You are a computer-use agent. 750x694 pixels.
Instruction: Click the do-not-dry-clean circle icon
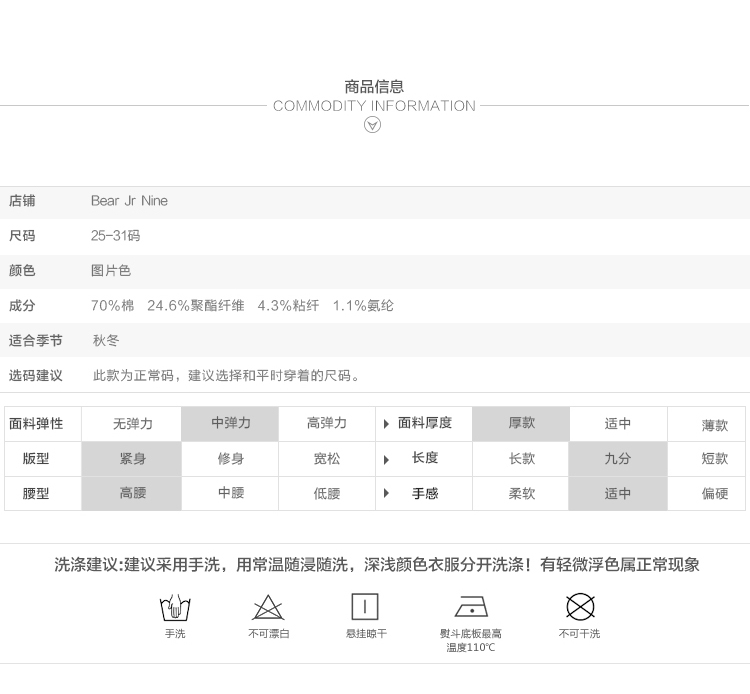(580, 606)
